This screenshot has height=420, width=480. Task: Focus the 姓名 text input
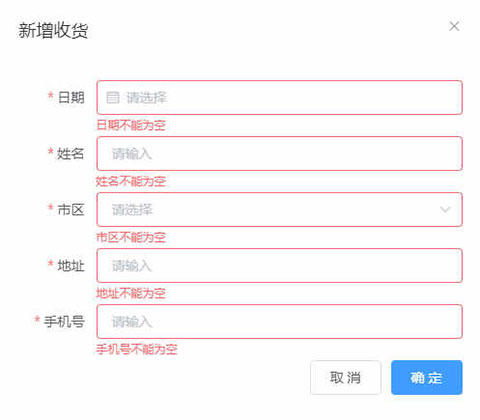click(279, 154)
